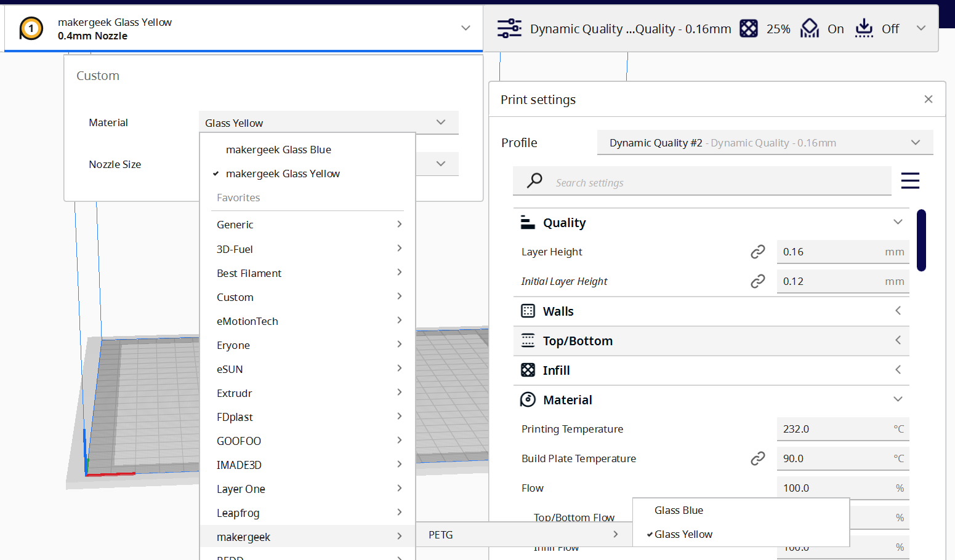Click the extruder 1 icon
955x560 pixels.
click(x=31, y=28)
